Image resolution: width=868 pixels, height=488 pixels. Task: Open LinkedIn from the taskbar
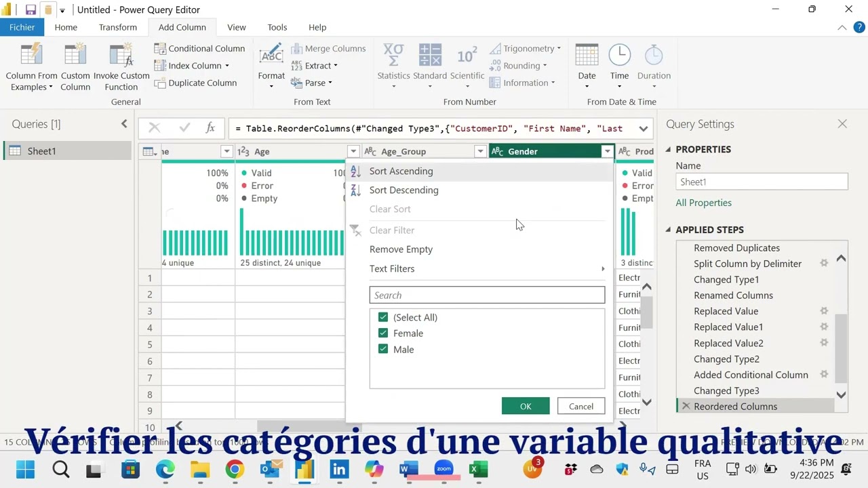(339, 469)
